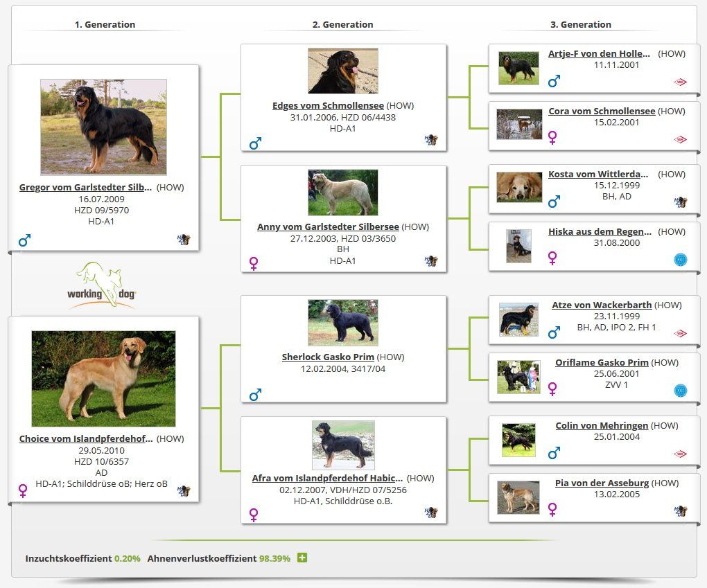Screen dimensions: 707x588
Task: Click the male symbol on Kosta vom Wittlerda card
Action: coord(554,202)
